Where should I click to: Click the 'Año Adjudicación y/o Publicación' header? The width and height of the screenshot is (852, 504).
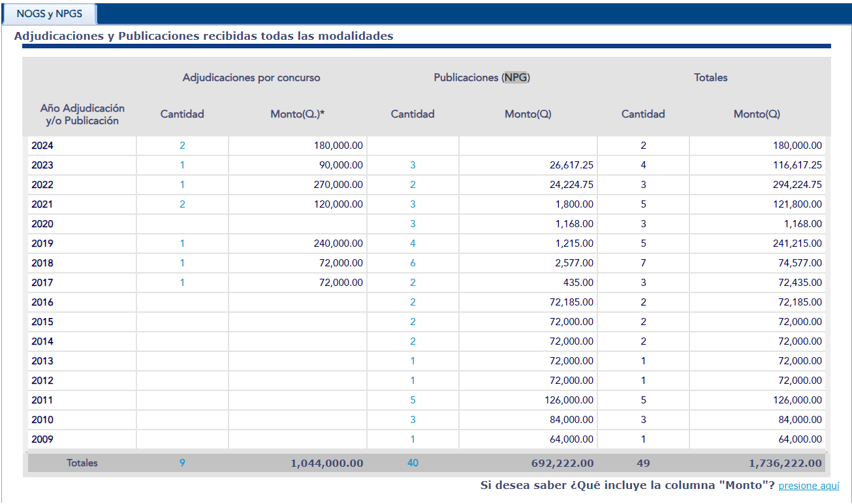tap(82, 114)
